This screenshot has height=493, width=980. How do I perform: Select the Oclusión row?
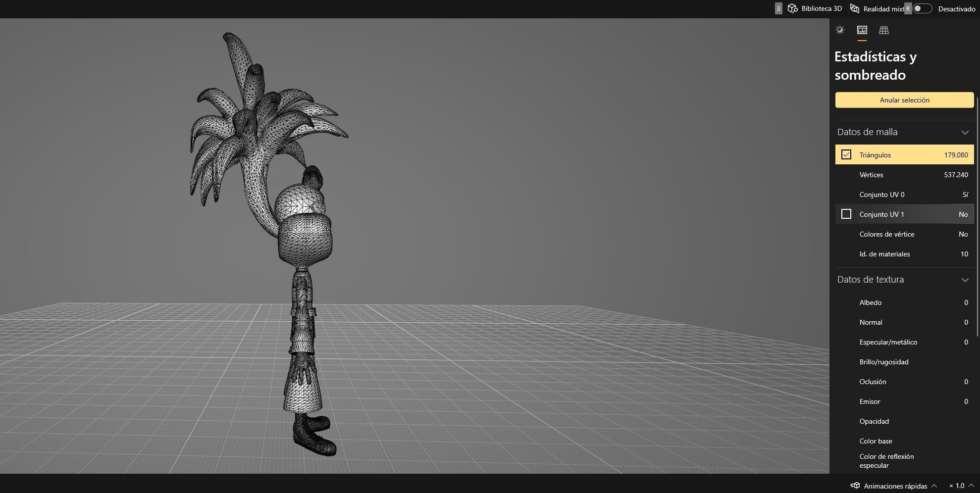click(x=904, y=382)
